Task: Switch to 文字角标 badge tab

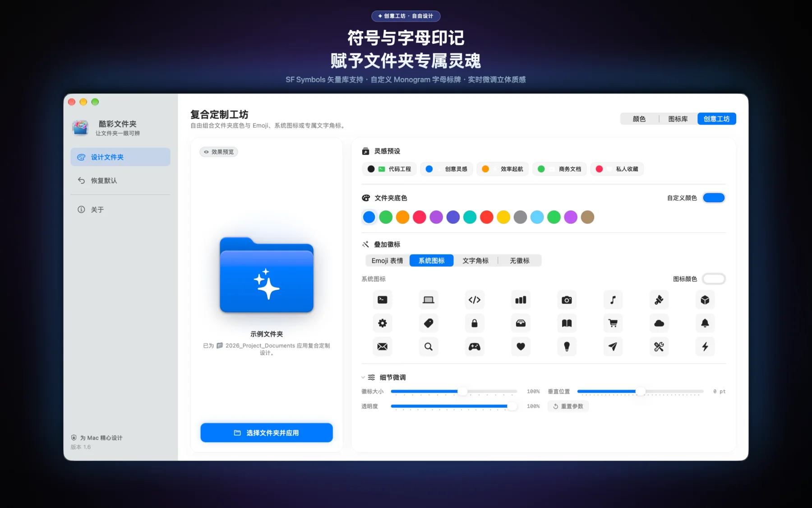Action: coord(475,261)
